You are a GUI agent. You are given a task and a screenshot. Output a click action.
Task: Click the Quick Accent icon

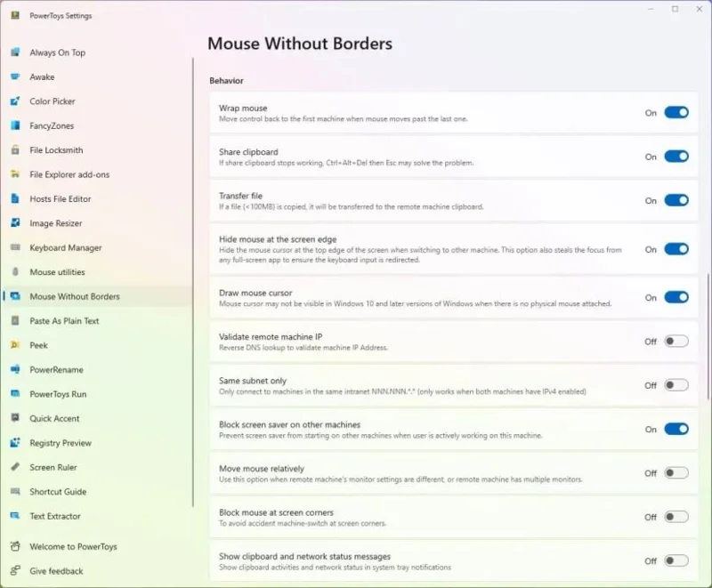(15, 418)
